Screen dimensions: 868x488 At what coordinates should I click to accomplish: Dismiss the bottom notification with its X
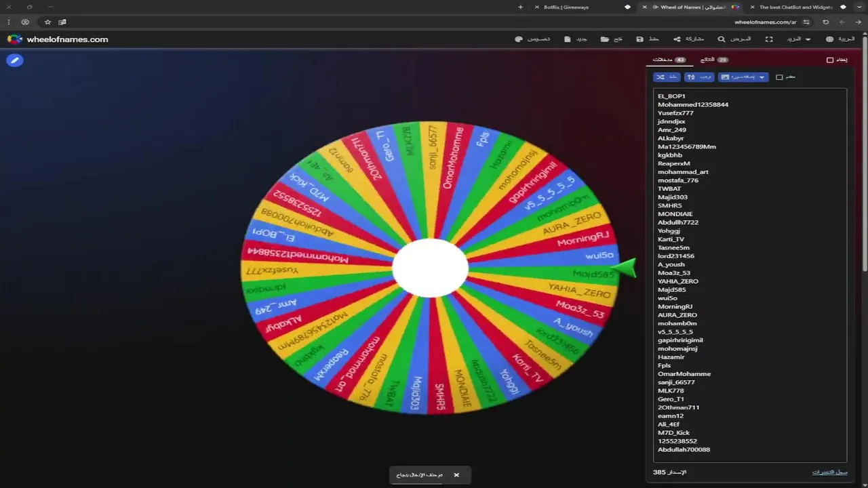point(456,475)
